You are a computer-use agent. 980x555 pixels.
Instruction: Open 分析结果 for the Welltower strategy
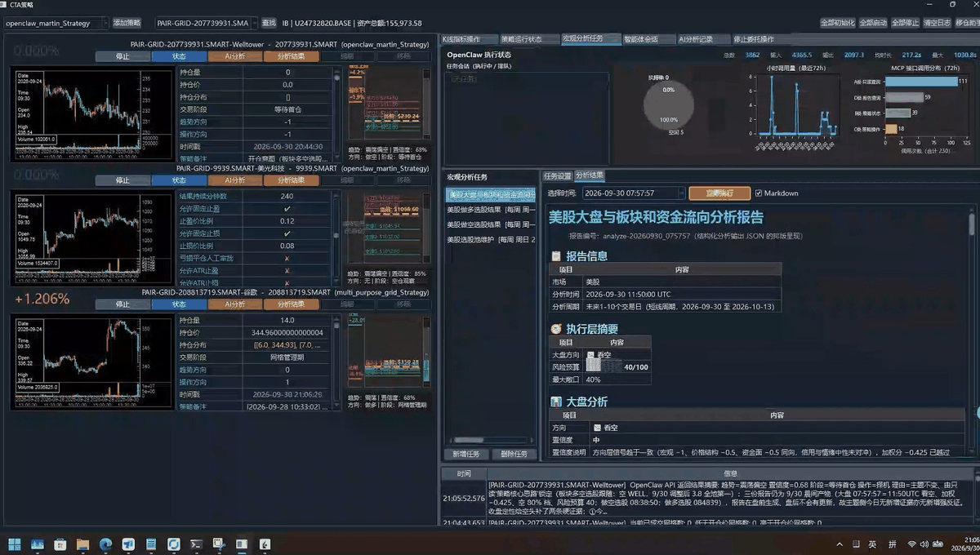click(x=292, y=56)
